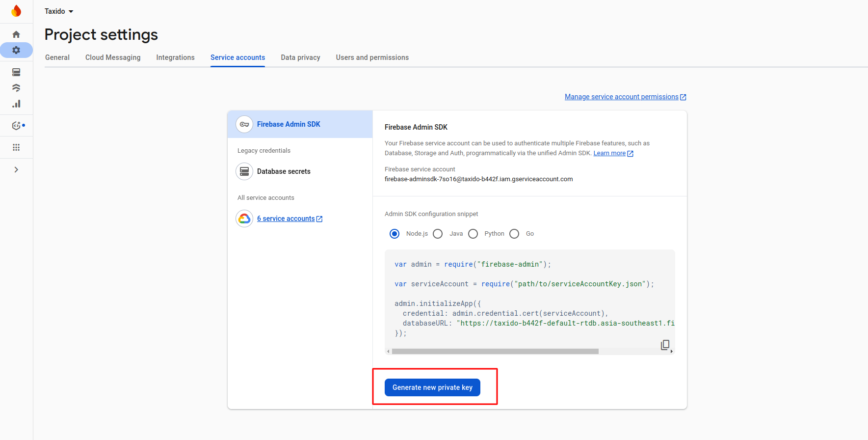The image size is (868, 440).
Task: Click the Database secrets icon
Action: point(244,171)
